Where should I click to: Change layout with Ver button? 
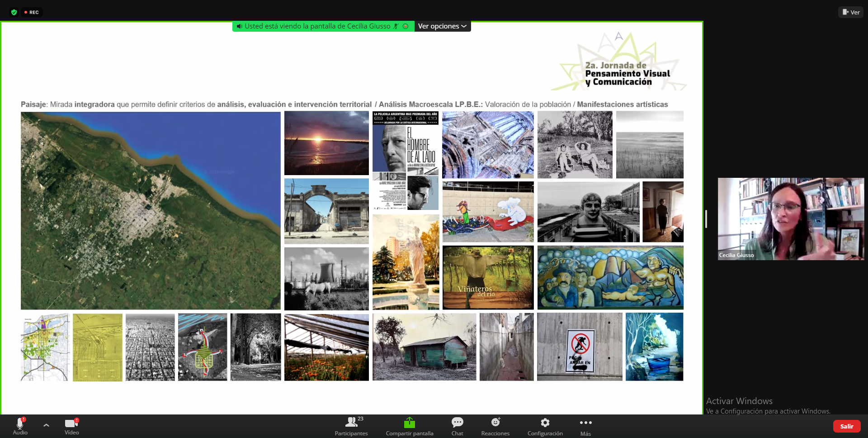pyautogui.click(x=851, y=12)
